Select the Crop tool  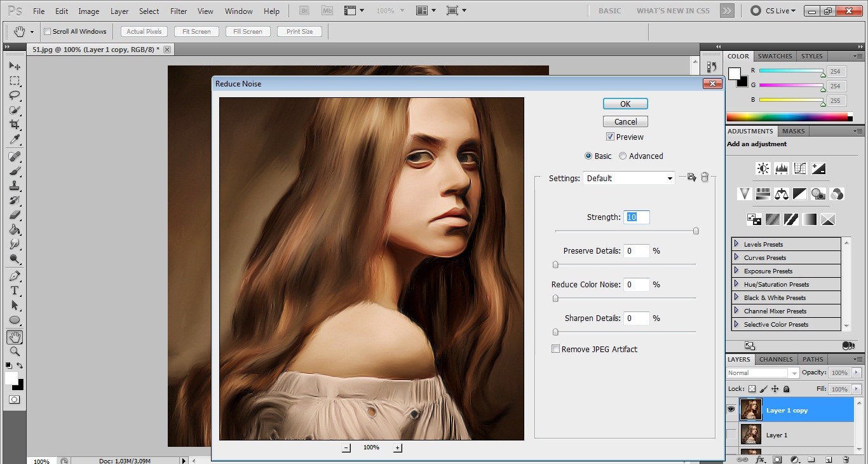[15, 125]
